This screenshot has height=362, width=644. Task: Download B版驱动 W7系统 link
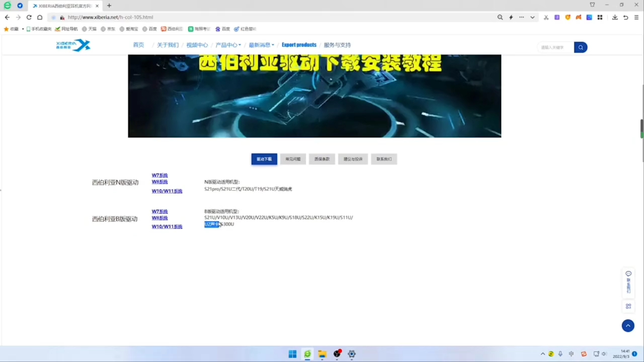click(x=160, y=212)
